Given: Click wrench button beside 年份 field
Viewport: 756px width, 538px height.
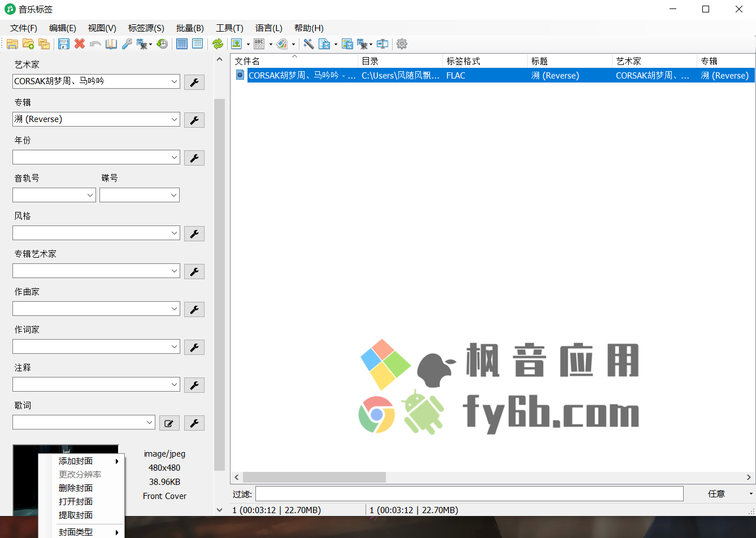Looking at the screenshot, I should 194,158.
